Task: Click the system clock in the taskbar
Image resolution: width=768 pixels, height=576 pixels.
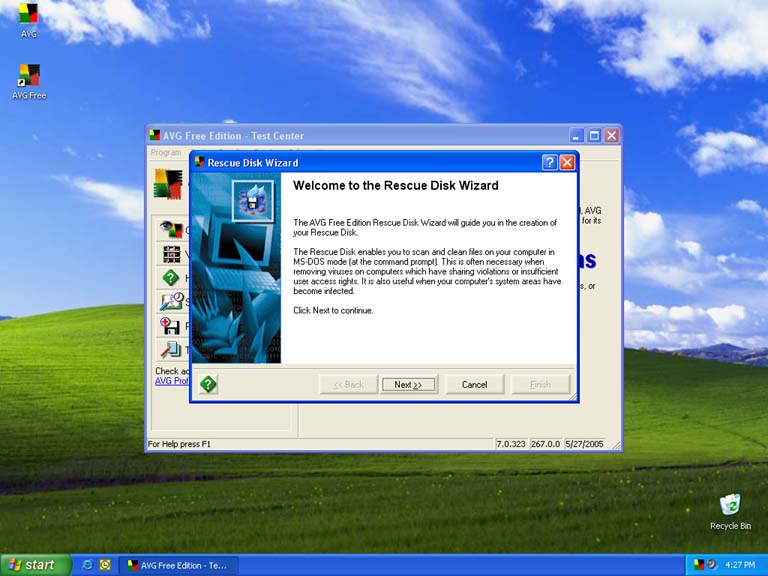Action: coord(740,565)
